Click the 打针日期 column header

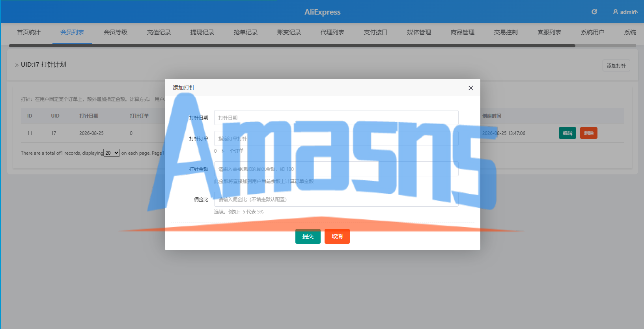click(89, 116)
